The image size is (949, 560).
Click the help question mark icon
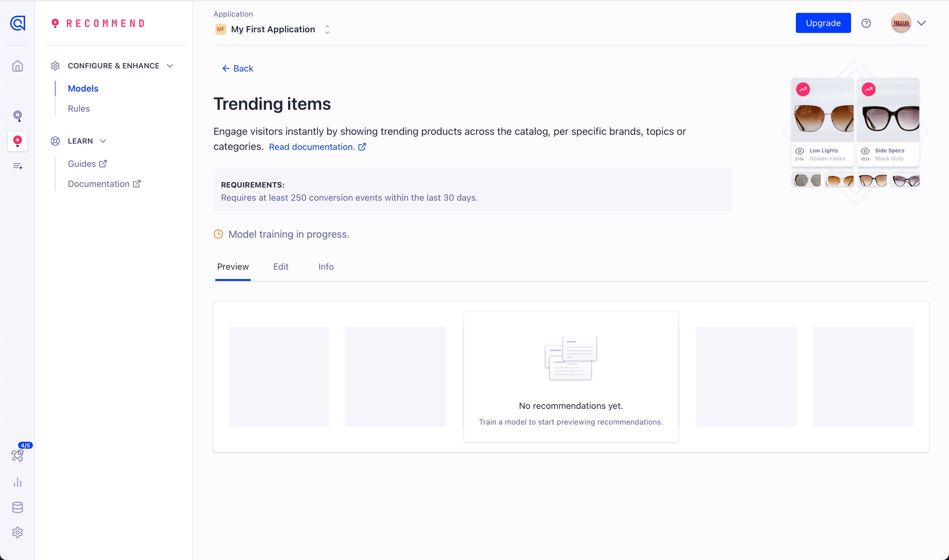pyautogui.click(x=866, y=23)
